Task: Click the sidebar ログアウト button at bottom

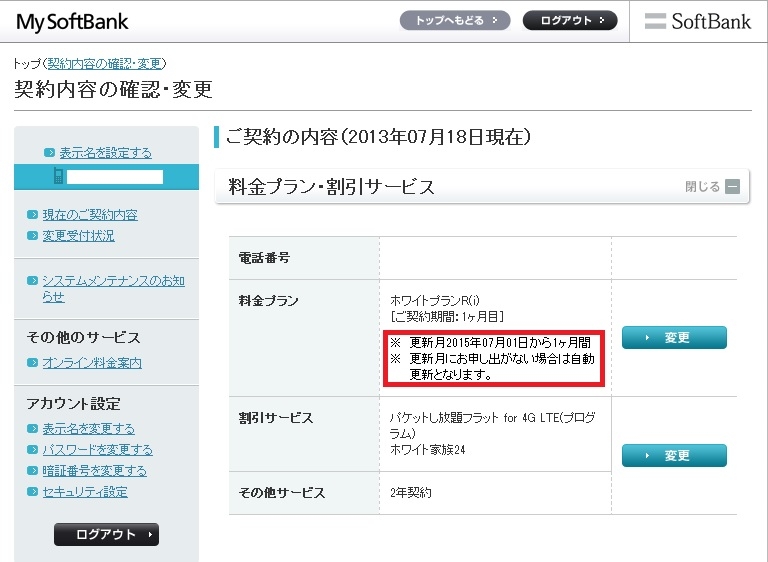Action: tap(106, 535)
